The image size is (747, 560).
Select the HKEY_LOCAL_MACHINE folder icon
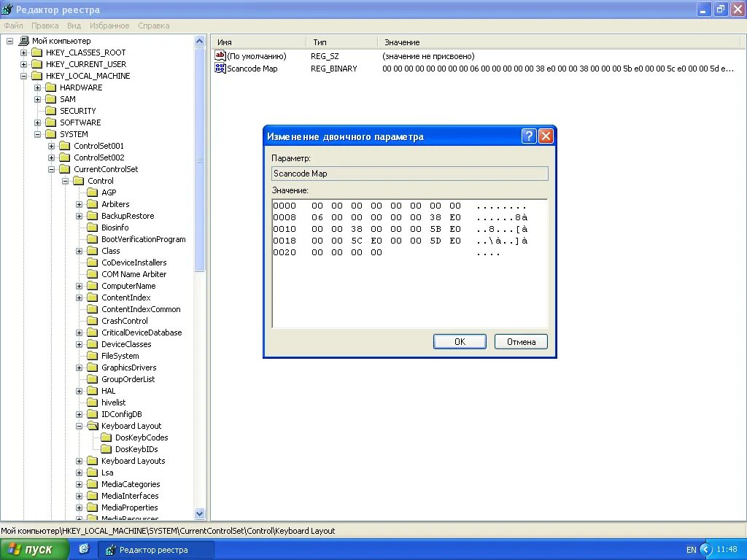tap(37, 76)
